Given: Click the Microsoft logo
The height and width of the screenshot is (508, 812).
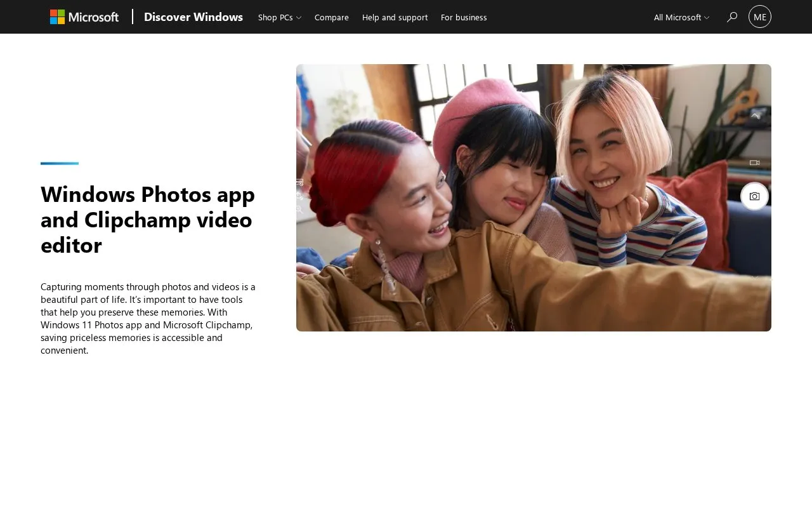Looking at the screenshot, I should click(x=84, y=17).
